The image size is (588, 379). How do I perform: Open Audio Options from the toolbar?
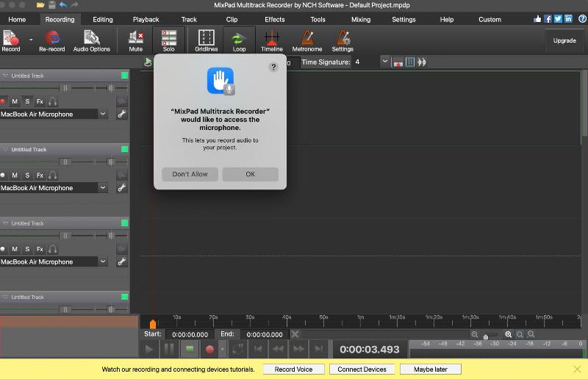[x=91, y=39]
